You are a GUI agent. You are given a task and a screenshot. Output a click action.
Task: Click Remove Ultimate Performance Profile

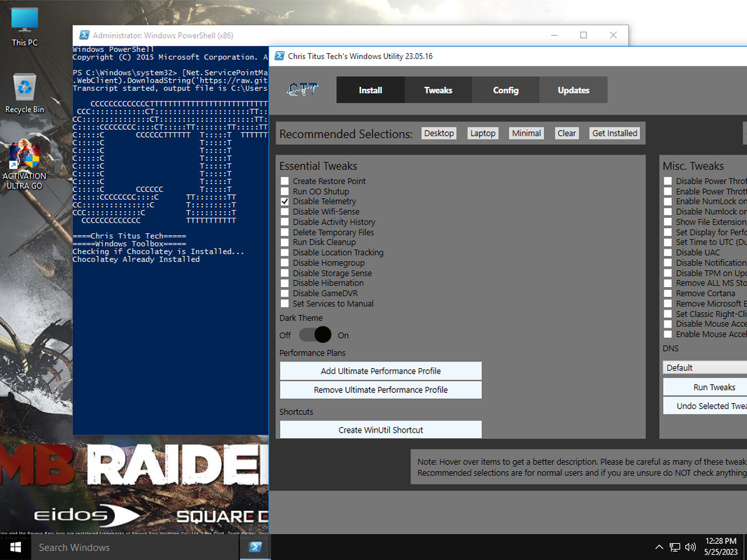pyautogui.click(x=381, y=389)
